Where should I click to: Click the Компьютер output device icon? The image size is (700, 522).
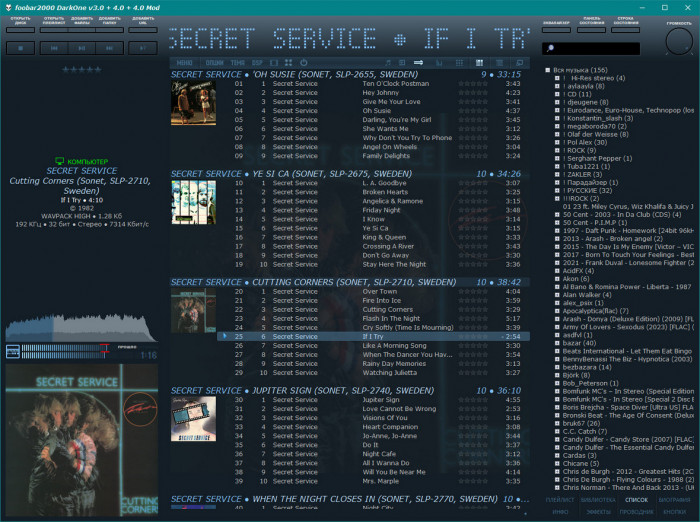59,161
